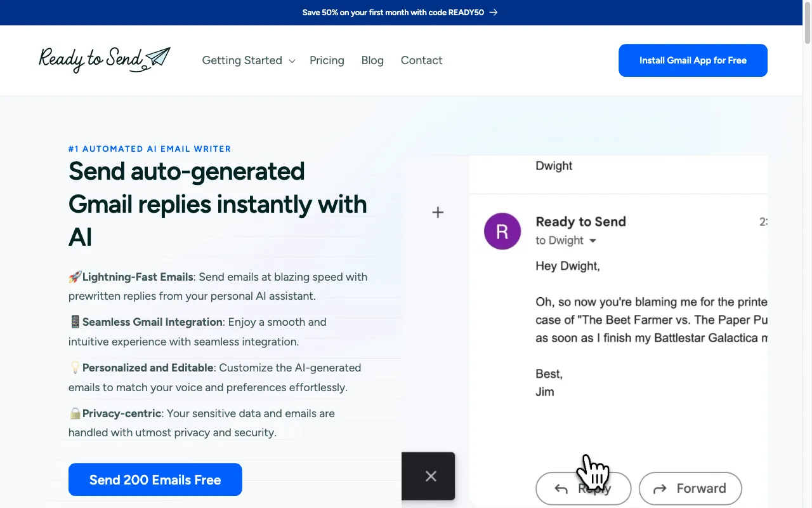The image size is (812, 508).
Task: Expand the Getting Started menu chevron
Action: pos(292,61)
